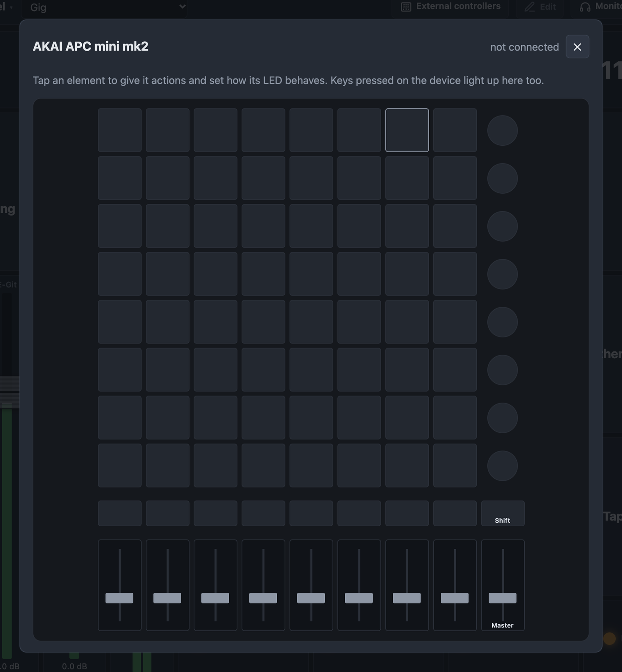The width and height of the screenshot is (622, 672).
Task: Select the second fader from the left
Action: [x=167, y=585]
